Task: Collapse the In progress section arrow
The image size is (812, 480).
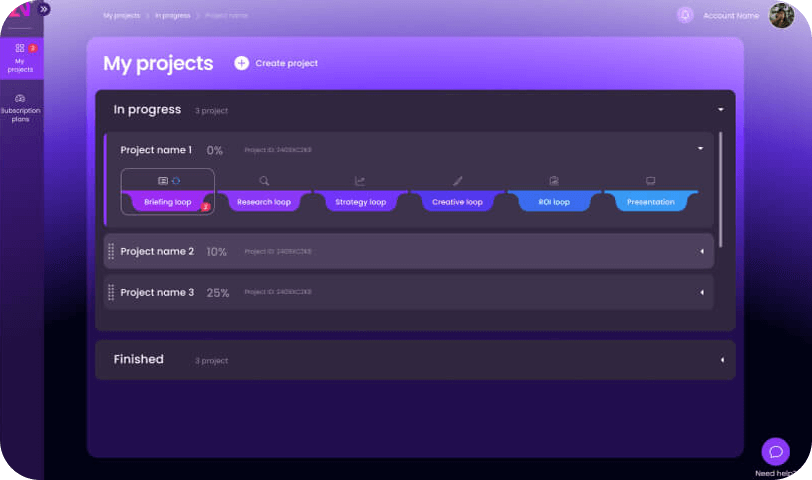Action: pos(720,110)
